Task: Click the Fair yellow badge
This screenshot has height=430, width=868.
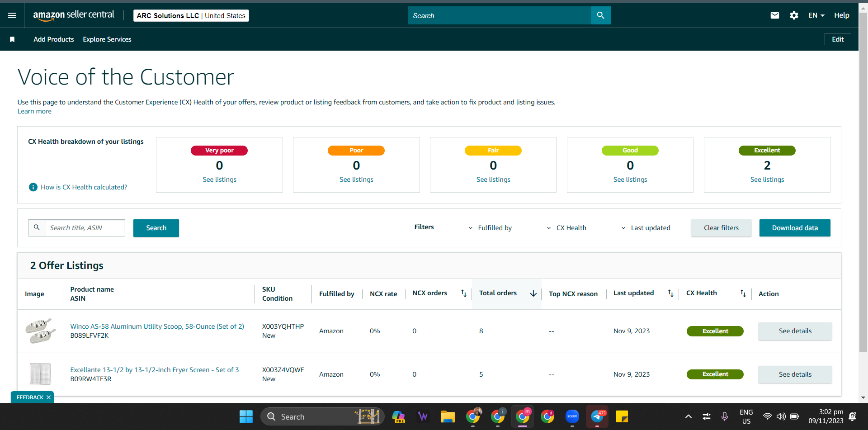Action: tap(493, 151)
